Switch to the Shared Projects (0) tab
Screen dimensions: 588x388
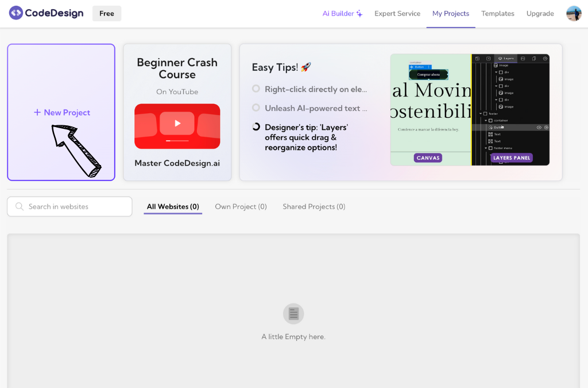314,206
